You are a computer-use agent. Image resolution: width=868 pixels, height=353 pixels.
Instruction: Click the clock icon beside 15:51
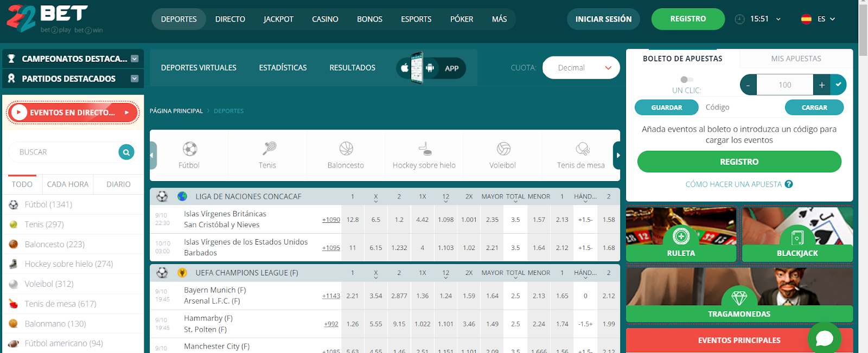tap(739, 19)
